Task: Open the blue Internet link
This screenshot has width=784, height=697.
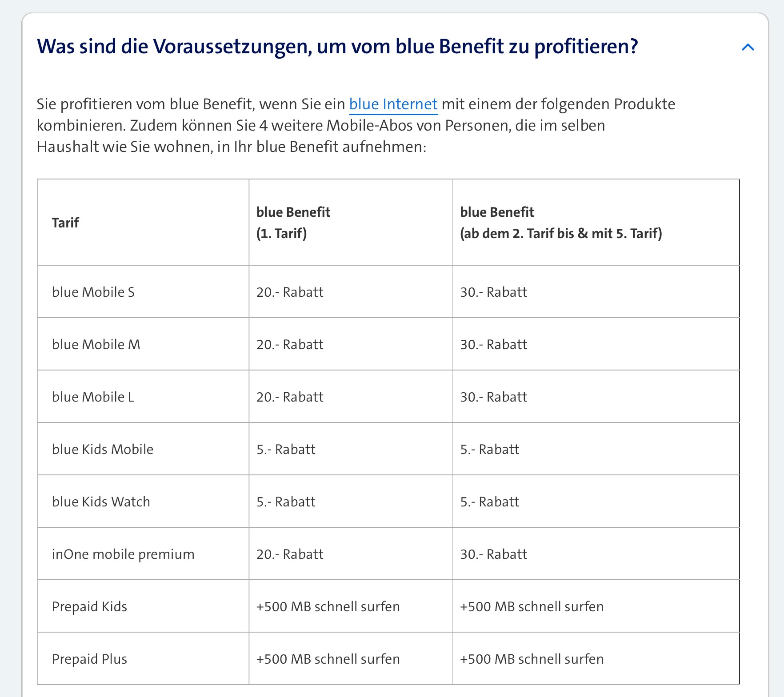Action: point(393,104)
